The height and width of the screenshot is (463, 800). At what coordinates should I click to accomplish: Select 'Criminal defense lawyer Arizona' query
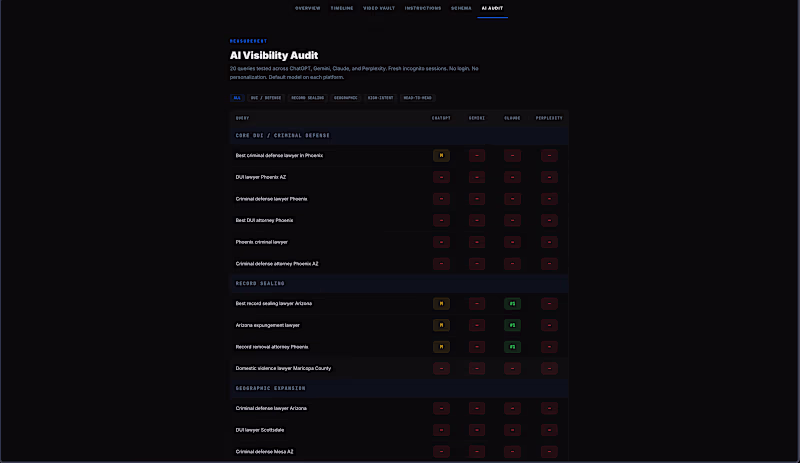271,408
